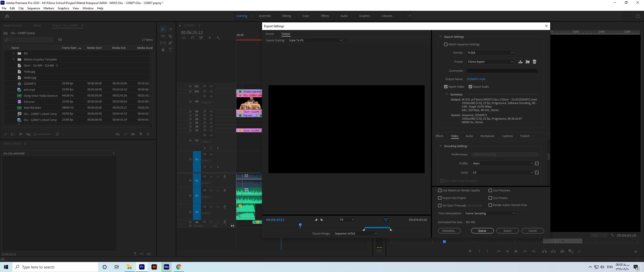Open Media Encoder from taskbar
This screenshot has height=272, width=644.
point(166,267)
